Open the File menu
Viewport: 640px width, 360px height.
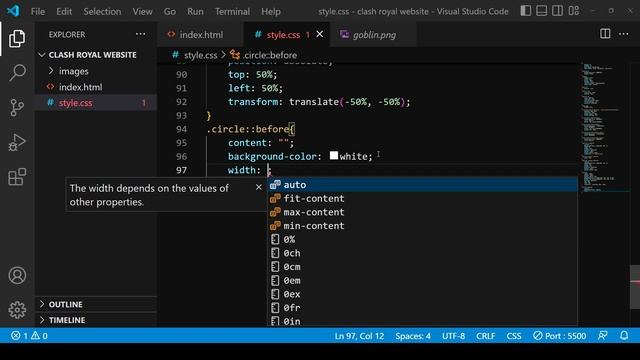click(x=38, y=11)
